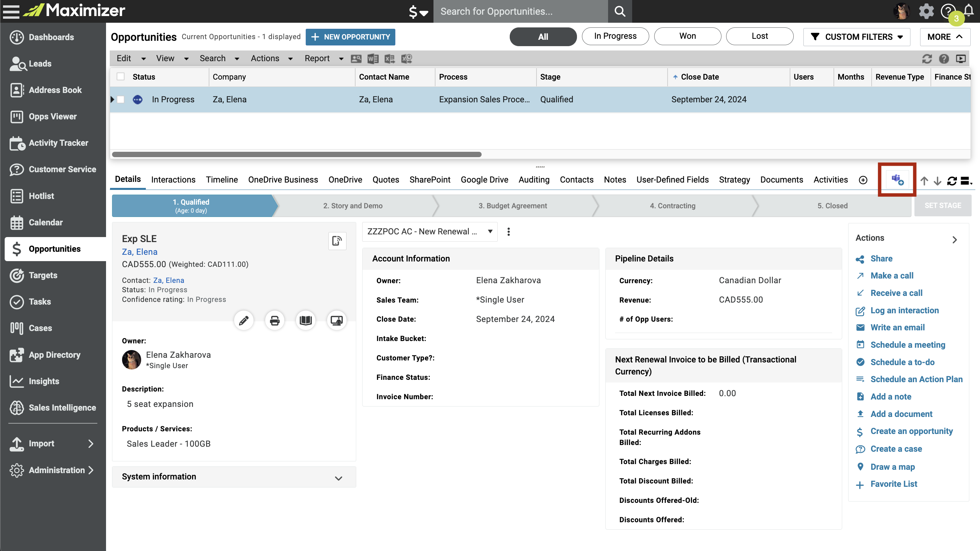Viewport: 980px width, 551px height.
Task: Open the Search menu
Action: tap(219, 58)
